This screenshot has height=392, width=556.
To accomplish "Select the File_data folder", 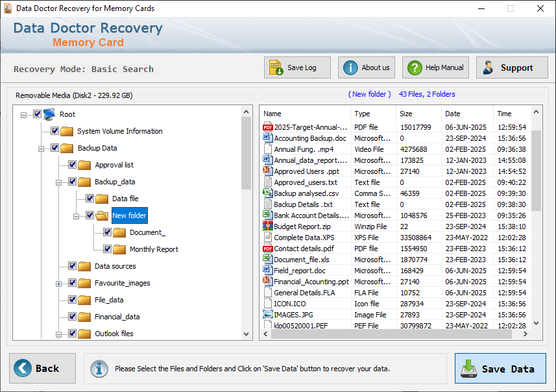I will tap(109, 300).
